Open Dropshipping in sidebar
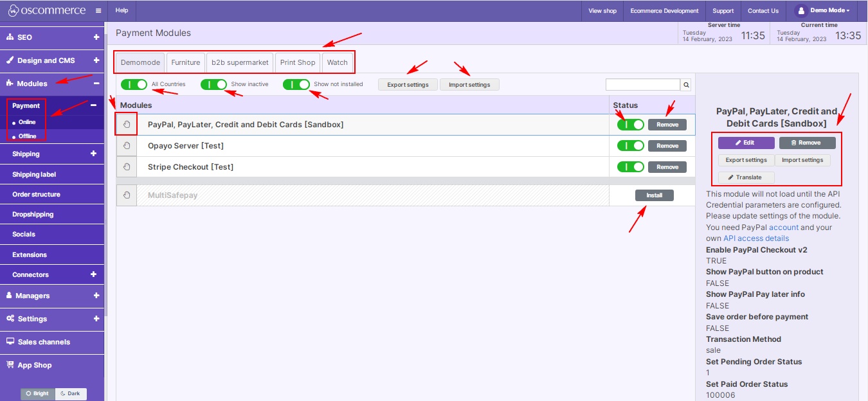 (33, 214)
